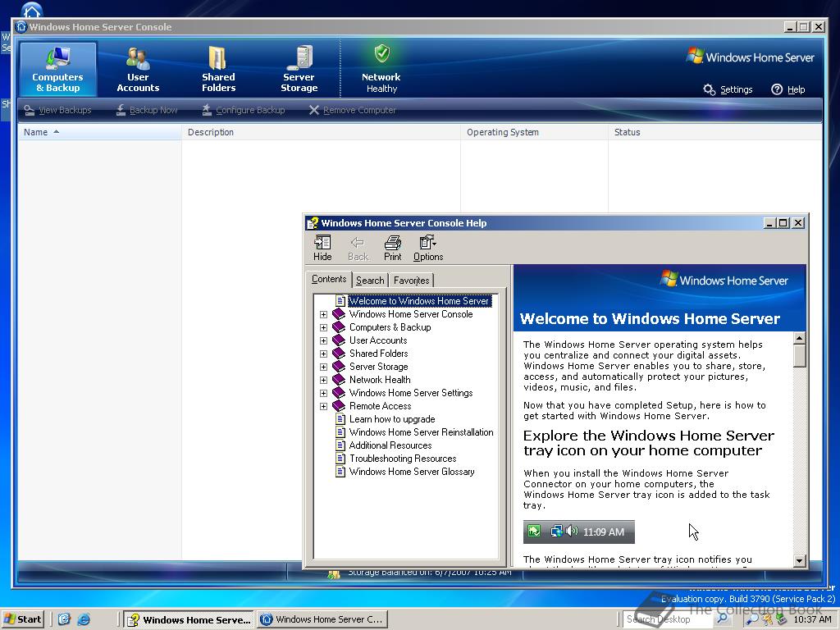Image resolution: width=840 pixels, height=630 pixels.
Task: Switch to the Favorites tab
Action: point(412,281)
